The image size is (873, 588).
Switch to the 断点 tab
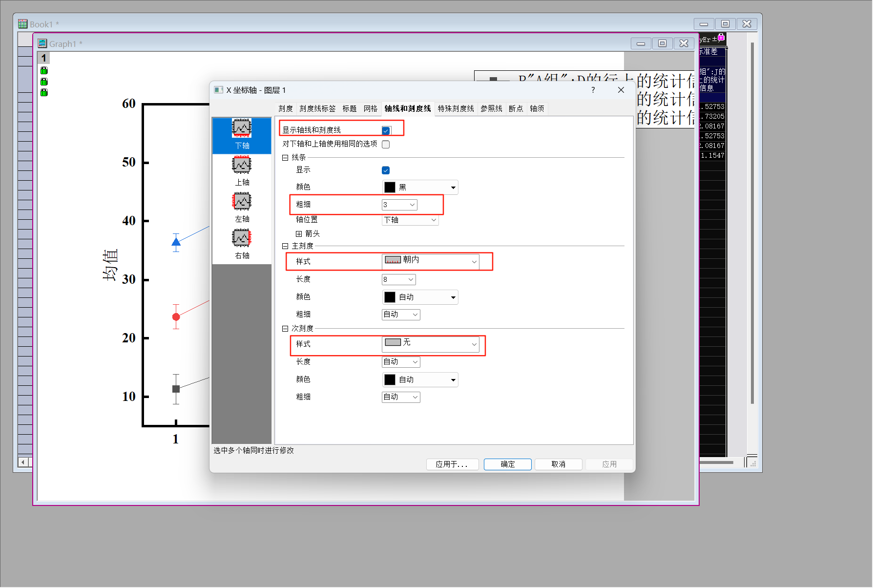516,108
